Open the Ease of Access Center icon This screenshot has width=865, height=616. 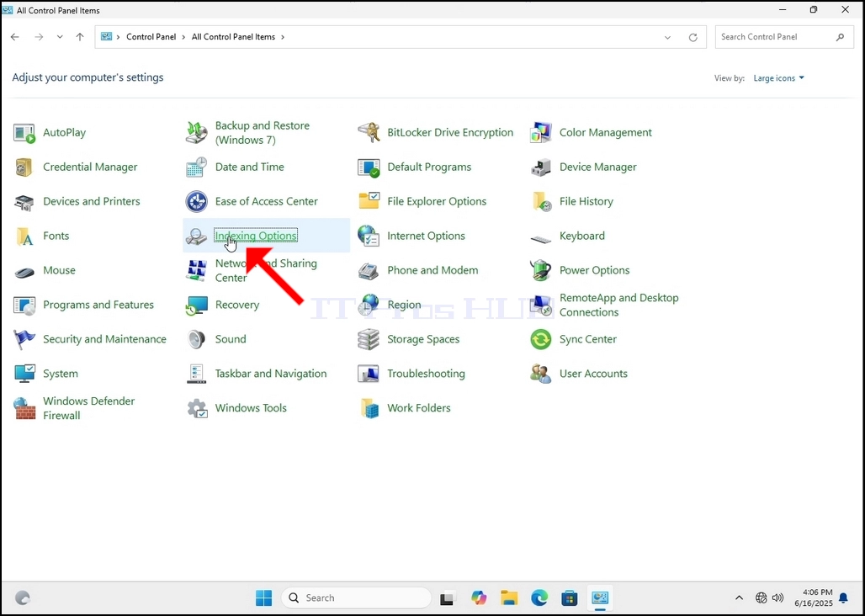196,202
